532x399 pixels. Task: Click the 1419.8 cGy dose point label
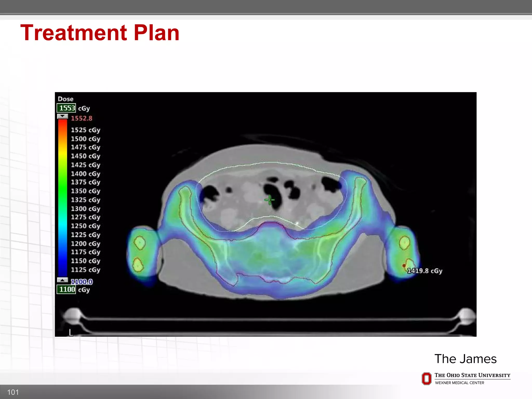424,271
